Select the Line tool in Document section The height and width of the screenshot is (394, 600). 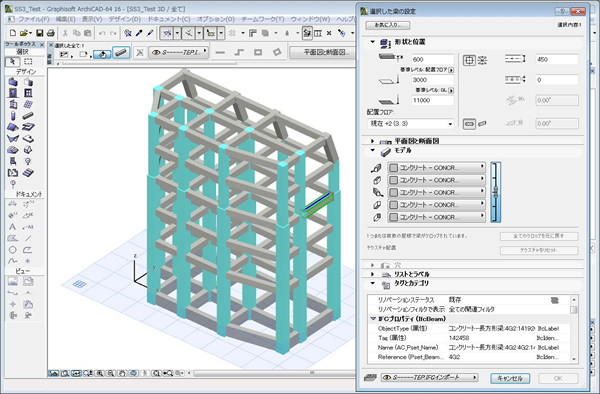(28, 238)
